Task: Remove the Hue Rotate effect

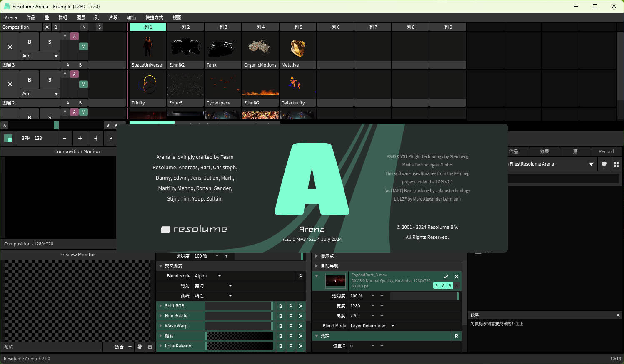Action: (x=301, y=316)
